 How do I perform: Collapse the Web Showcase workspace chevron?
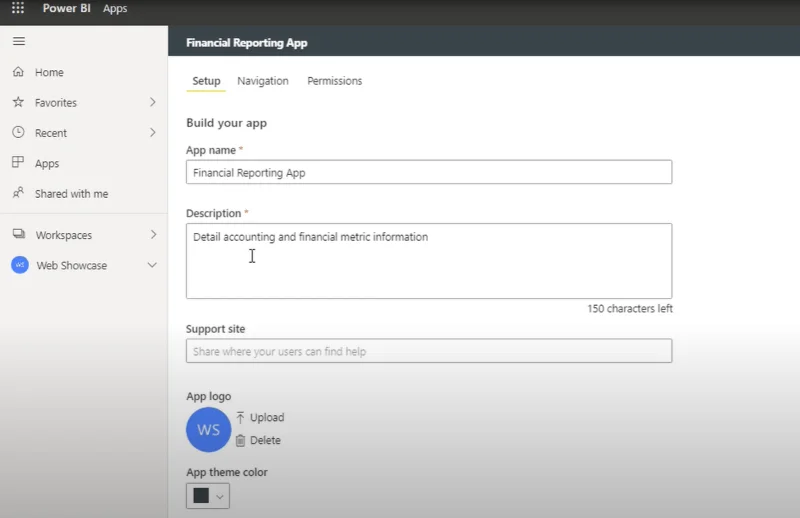point(152,265)
